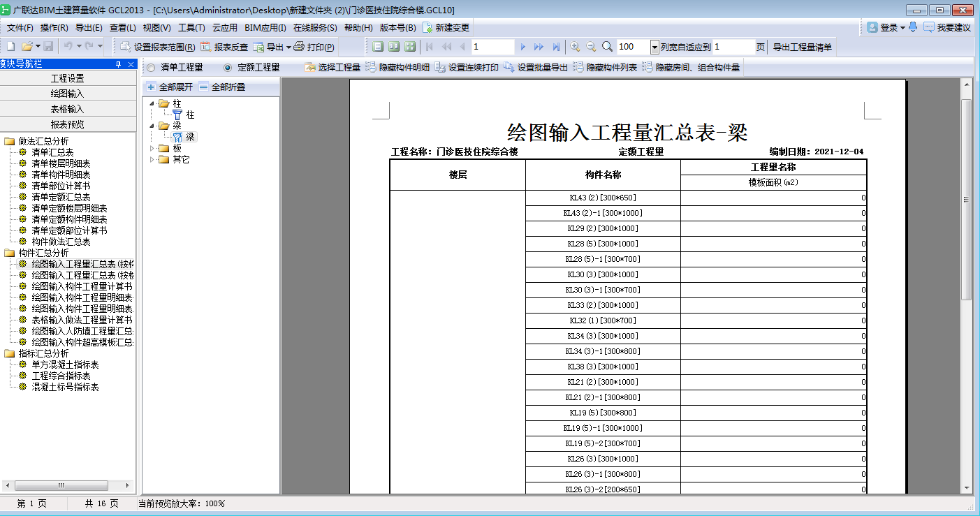Open 混凝土标号指标表 report
The image size is (980, 516).
pyautogui.click(x=65, y=387)
